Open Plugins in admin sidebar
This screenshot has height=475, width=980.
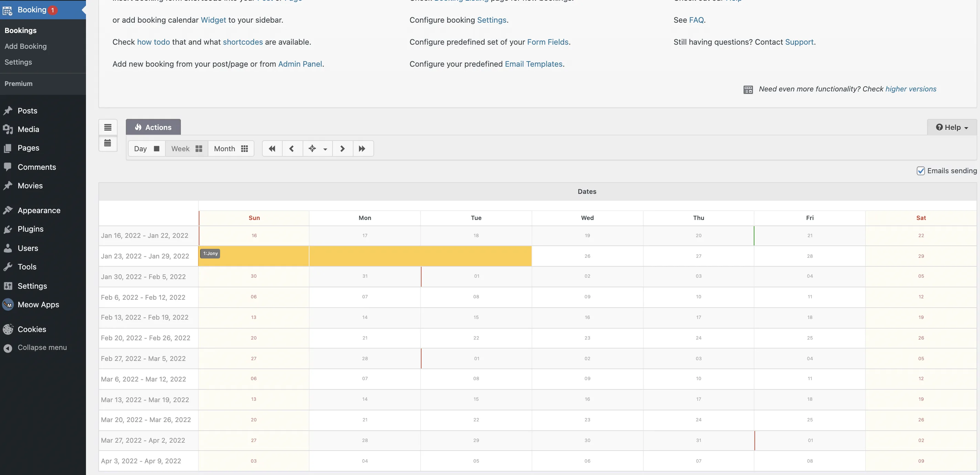coord(31,229)
